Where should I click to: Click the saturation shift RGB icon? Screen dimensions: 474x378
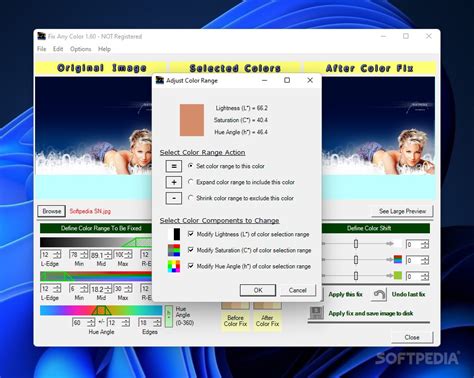pyautogui.click(x=398, y=259)
